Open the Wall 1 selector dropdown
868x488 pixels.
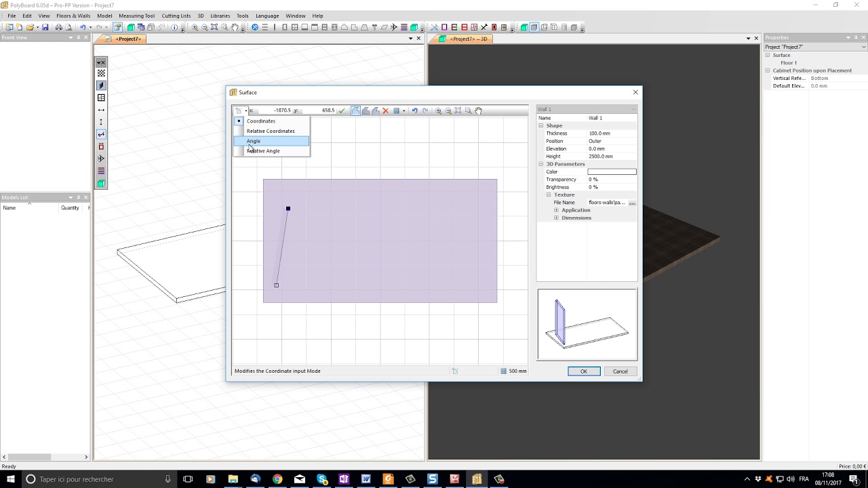(634, 109)
